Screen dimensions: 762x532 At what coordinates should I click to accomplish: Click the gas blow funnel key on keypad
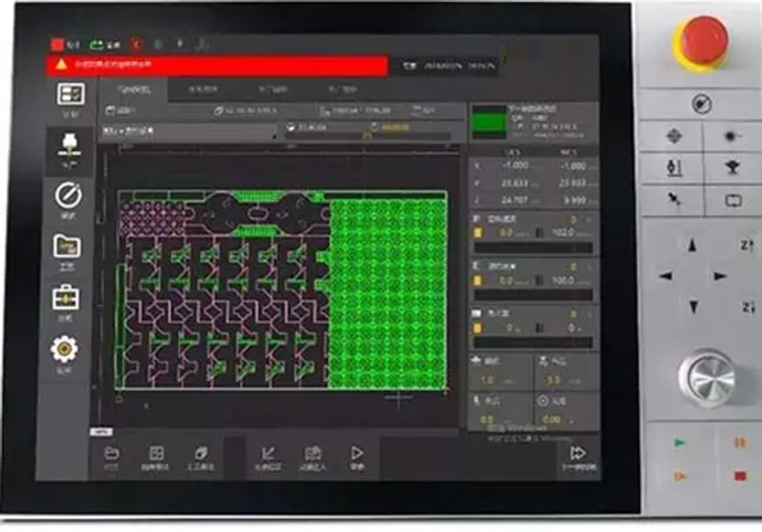pos(732,168)
